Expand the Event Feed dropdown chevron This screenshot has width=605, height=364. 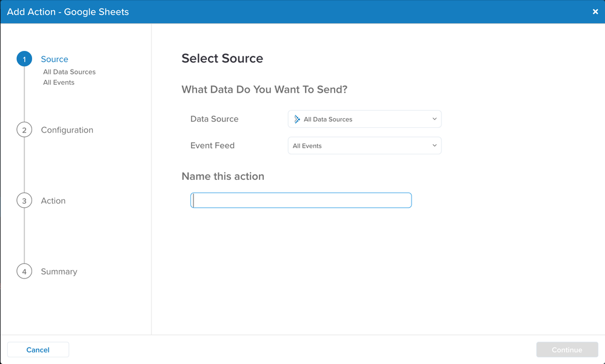pos(434,146)
